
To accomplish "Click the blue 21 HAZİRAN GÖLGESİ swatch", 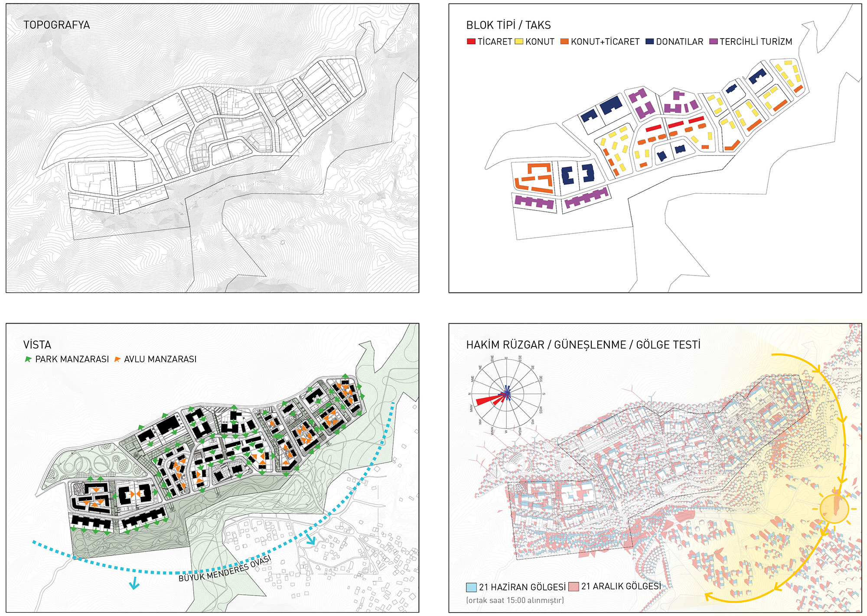I will click(471, 587).
